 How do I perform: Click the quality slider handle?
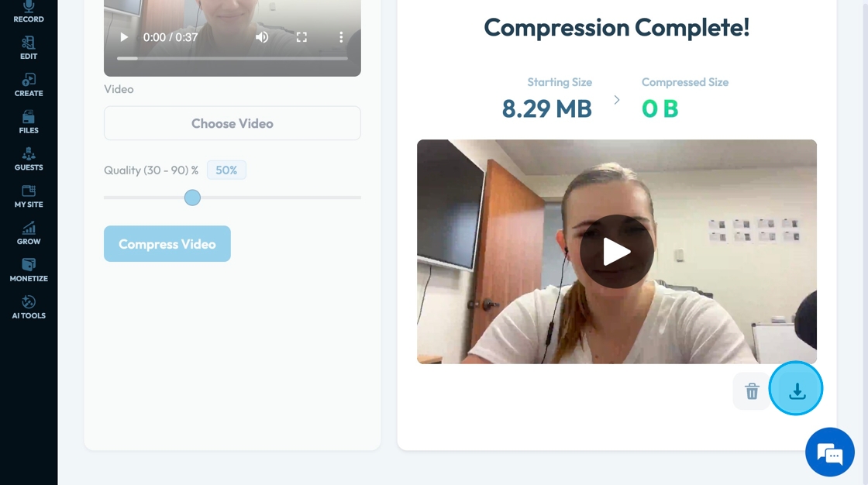coord(192,198)
